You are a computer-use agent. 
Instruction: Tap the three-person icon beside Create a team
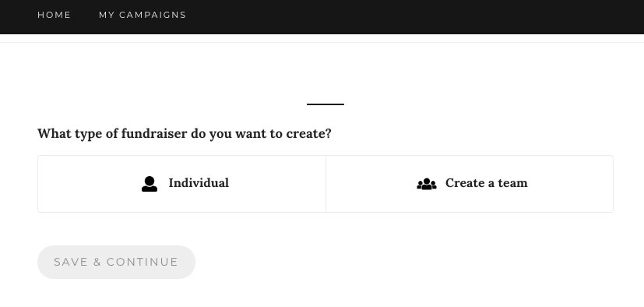427,184
